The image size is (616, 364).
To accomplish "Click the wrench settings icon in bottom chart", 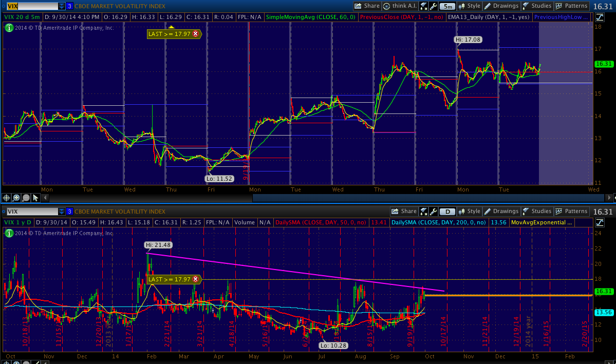I will click(434, 212).
